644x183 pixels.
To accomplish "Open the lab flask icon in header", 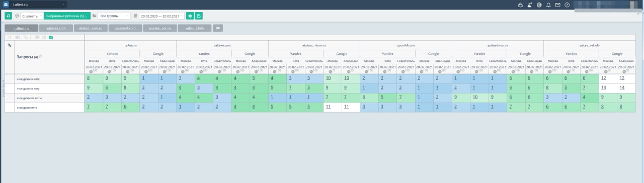I will point(530,5).
